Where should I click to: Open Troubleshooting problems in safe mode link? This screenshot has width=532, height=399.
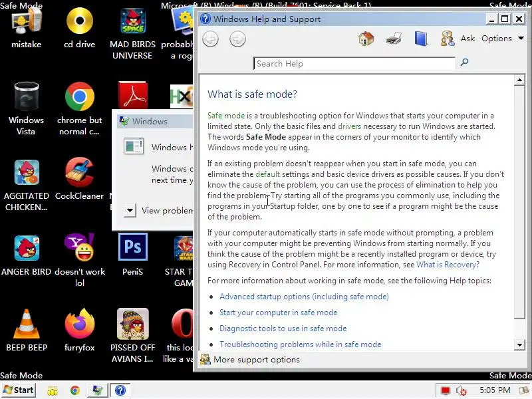tap(301, 344)
